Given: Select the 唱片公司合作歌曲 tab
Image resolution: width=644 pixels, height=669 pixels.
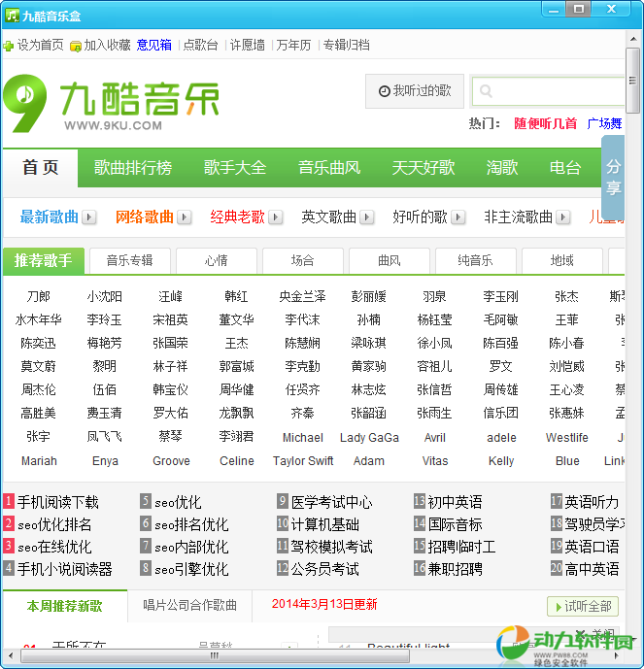Looking at the screenshot, I should (190, 605).
